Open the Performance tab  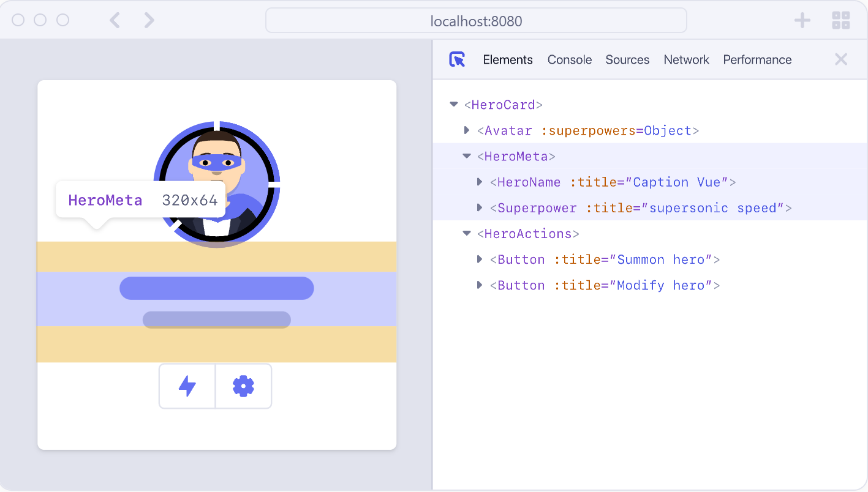pos(757,59)
